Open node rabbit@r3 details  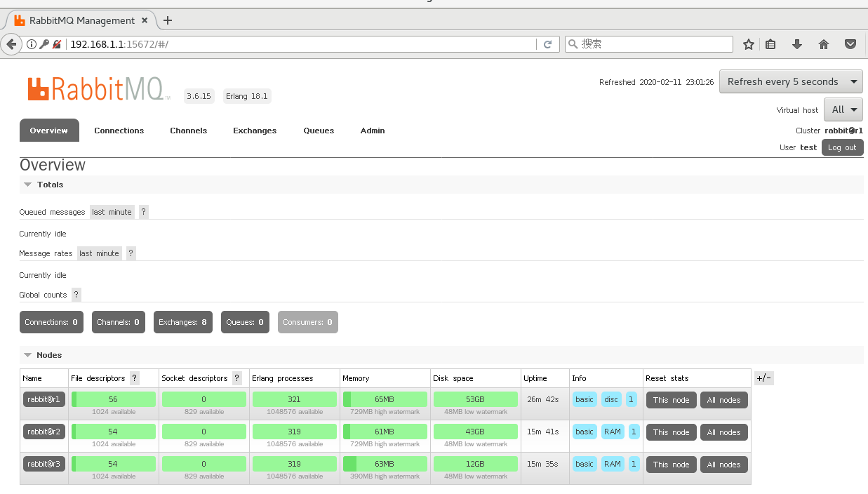[x=44, y=464]
